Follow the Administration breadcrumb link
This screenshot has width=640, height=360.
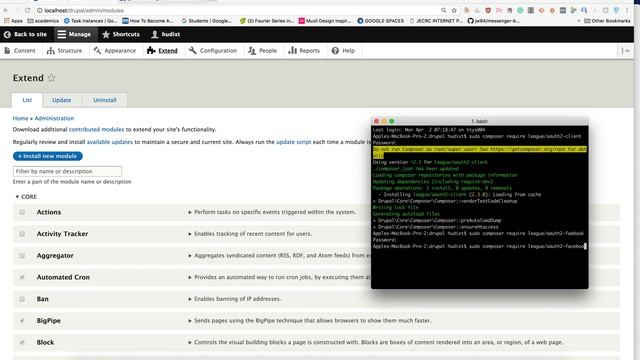[54, 118]
